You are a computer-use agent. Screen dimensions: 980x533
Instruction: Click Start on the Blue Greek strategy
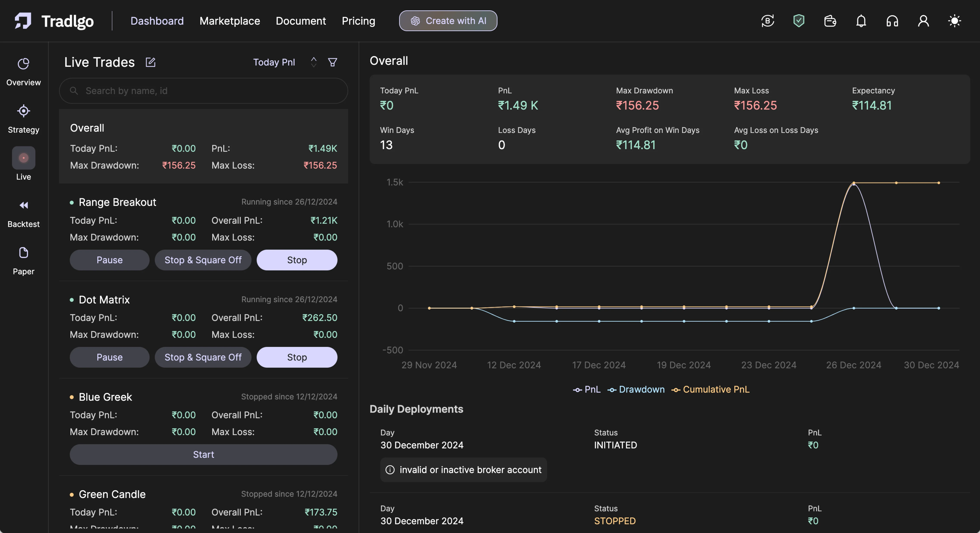pos(203,454)
